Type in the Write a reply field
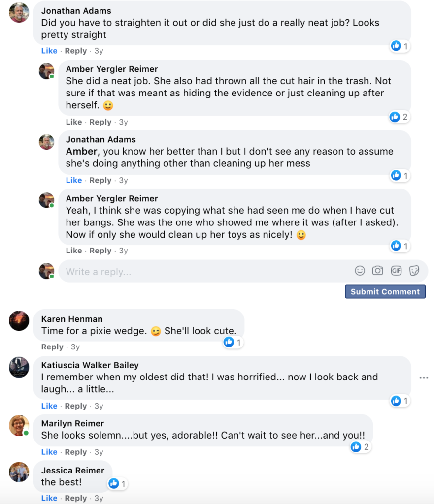434x504 pixels. (x=197, y=271)
